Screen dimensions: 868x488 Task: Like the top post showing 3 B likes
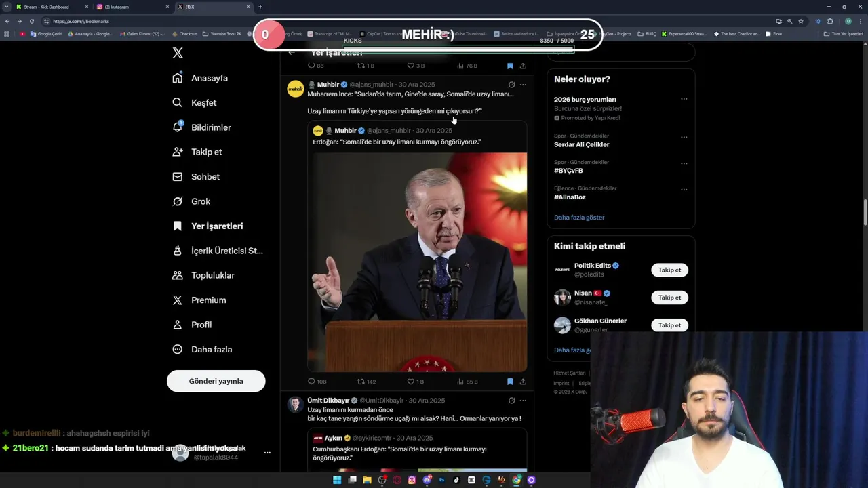[x=415, y=66]
